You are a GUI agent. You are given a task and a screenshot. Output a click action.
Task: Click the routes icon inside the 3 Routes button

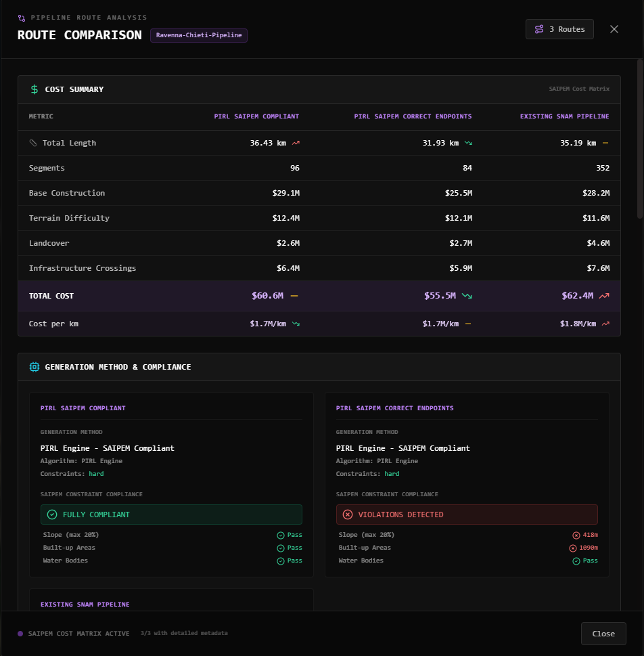(x=539, y=29)
